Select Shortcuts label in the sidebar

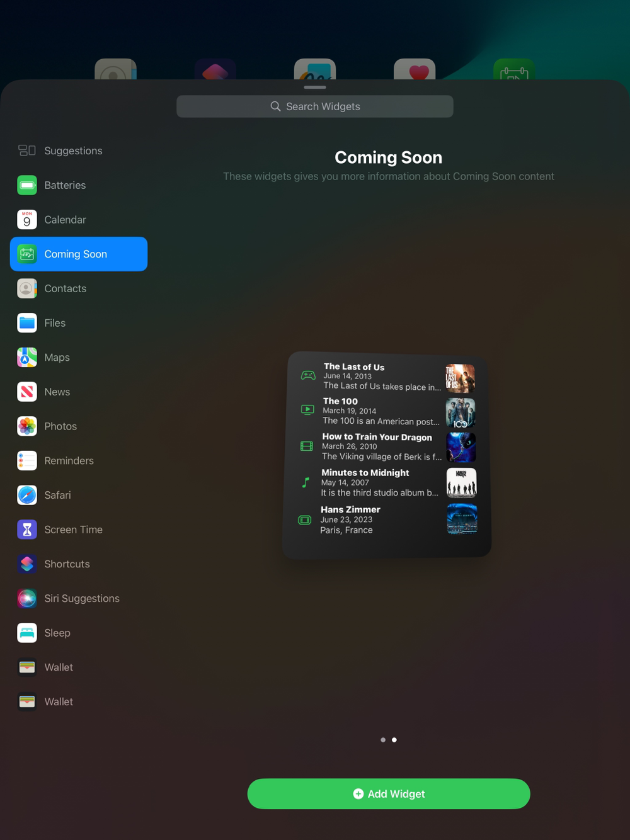coord(67,564)
